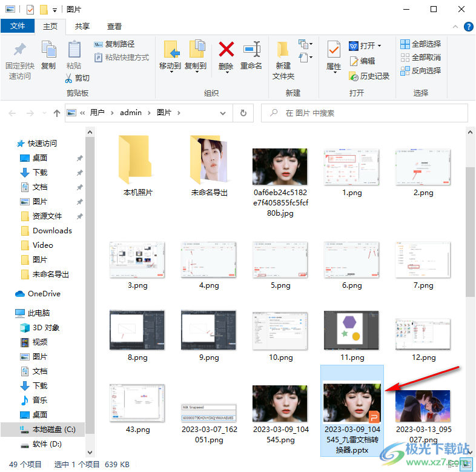This screenshot has height=472, width=476.
Task: Select 0af6eb24c5182e7f405855fc5fcf80b.jpg image
Action: click(x=280, y=167)
